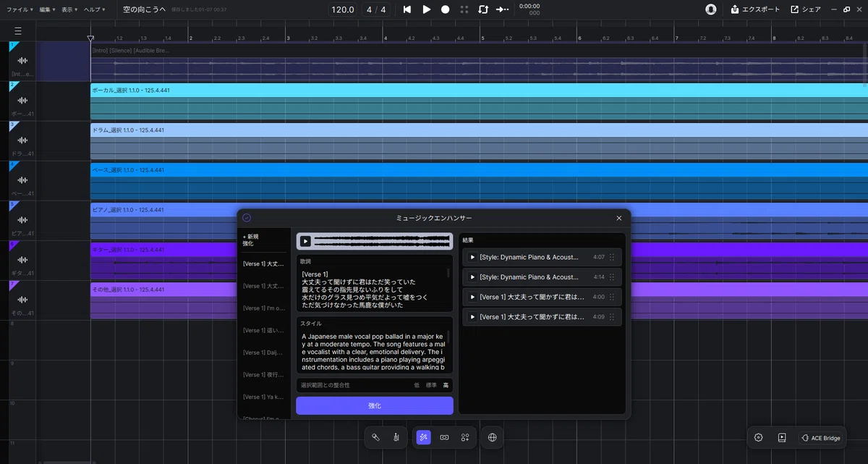Click the skip-to-start transport button
This screenshot has height=464, width=868.
[x=407, y=9]
